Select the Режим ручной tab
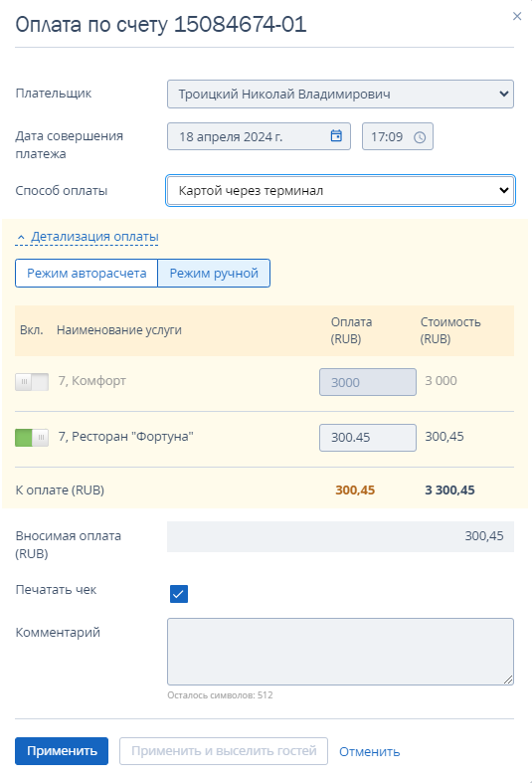Viewport: 532px width, 783px height. click(214, 274)
